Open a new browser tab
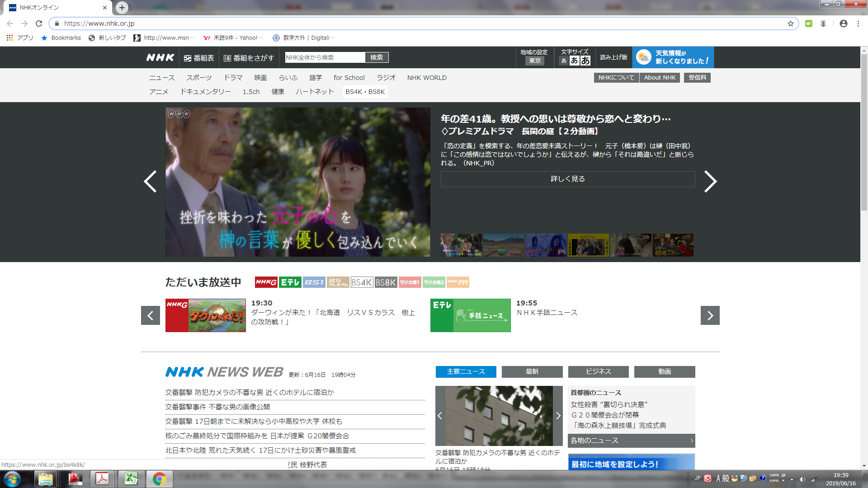The image size is (868, 488). point(122,8)
